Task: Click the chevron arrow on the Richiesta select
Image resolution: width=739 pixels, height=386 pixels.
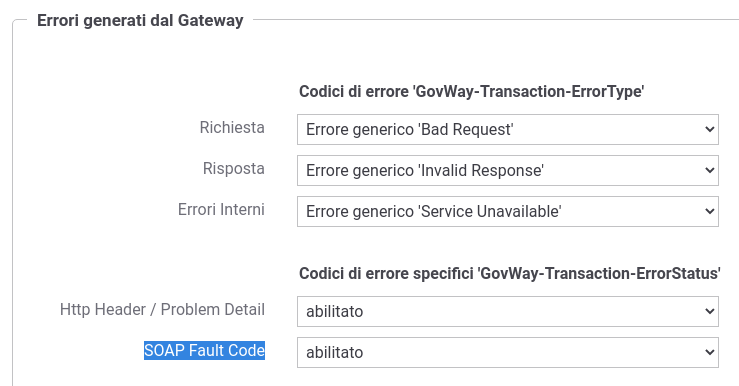Action: coord(709,129)
